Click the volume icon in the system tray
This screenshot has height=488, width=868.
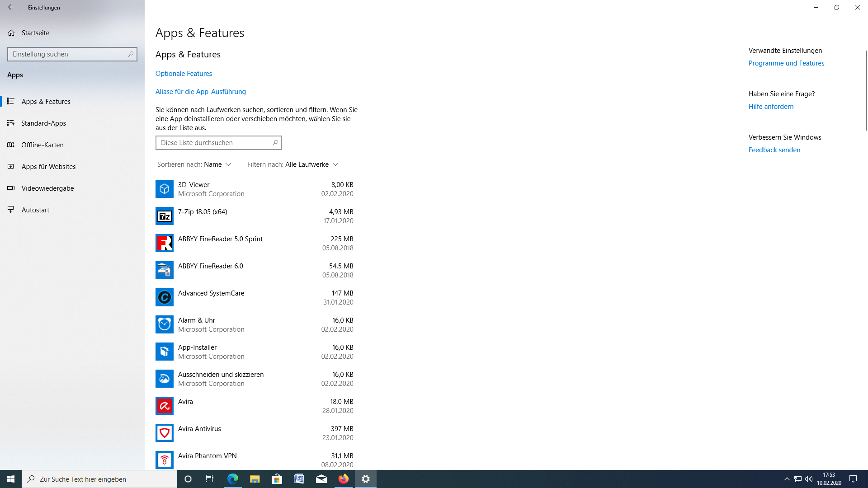tap(809, 479)
